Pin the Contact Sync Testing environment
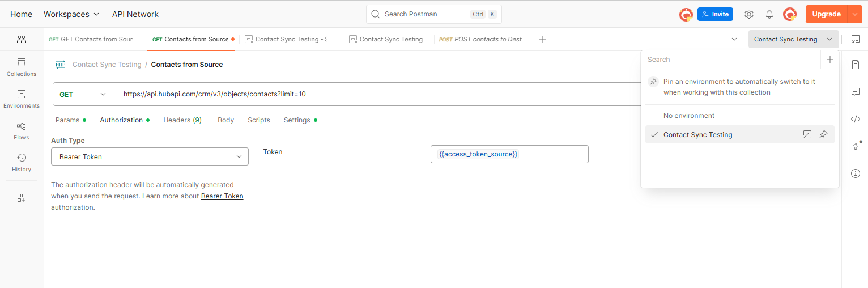Screen dimensions: 868x288 pyautogui.click(x=824, y=134)
